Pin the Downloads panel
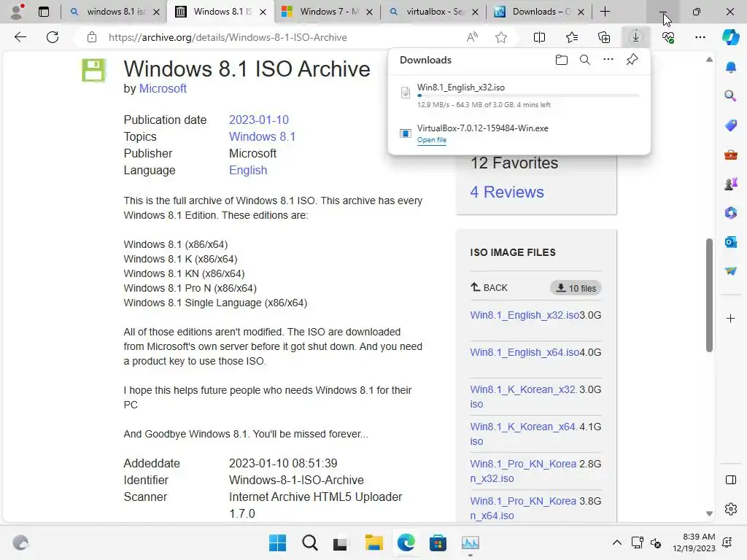Screen dimensions: 747x560 pyautogui.click(x=632, y=60)
